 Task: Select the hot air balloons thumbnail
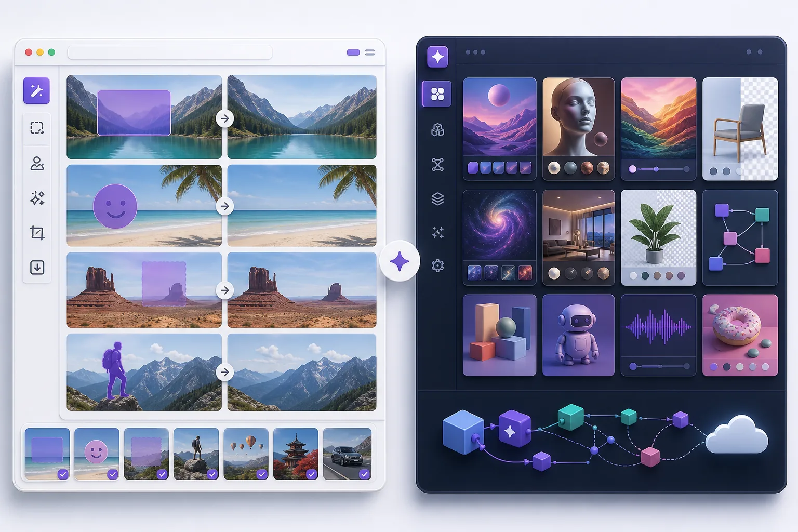(246, 453)
